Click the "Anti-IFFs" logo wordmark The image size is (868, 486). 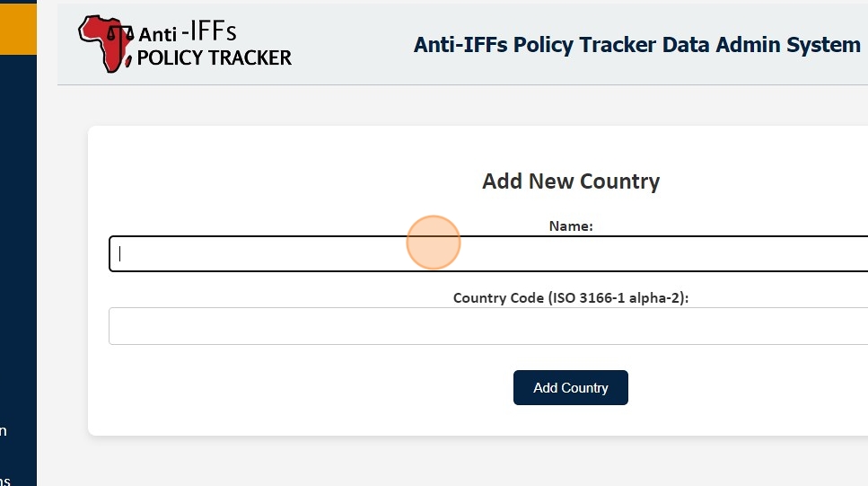[188, 33]
